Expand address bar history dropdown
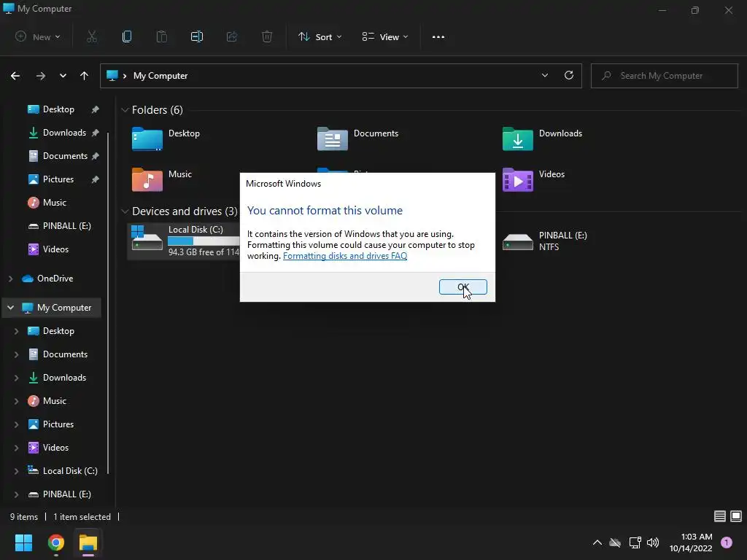Viewport: 747px width, 560px height. 544,75
